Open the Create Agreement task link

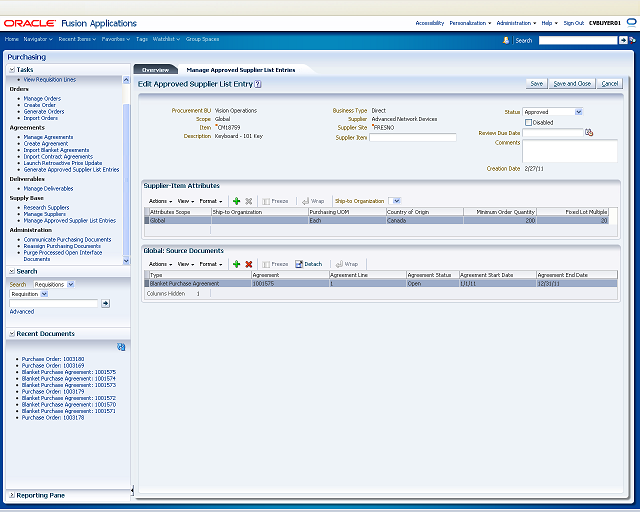click(46, 144)
